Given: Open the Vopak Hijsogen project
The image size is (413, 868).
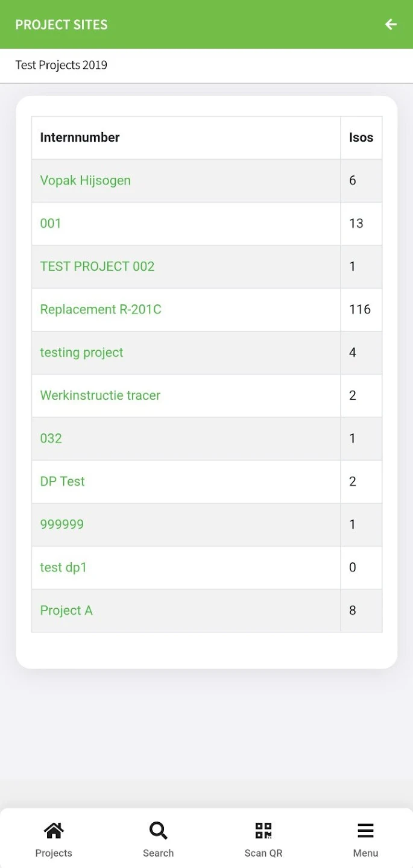Looking at the screenshot, I should [x=85, y=180].
